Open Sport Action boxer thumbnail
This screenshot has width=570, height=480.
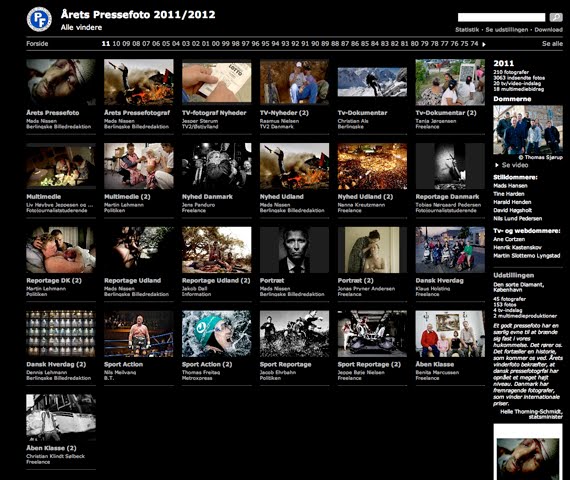pyautogui.click(x=139, y=333)
